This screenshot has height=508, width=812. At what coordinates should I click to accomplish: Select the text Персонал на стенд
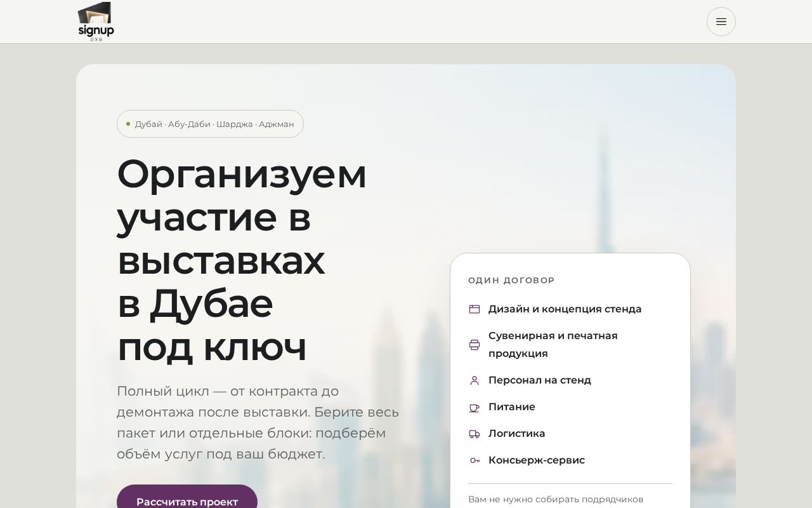click(x=539, y=380)
